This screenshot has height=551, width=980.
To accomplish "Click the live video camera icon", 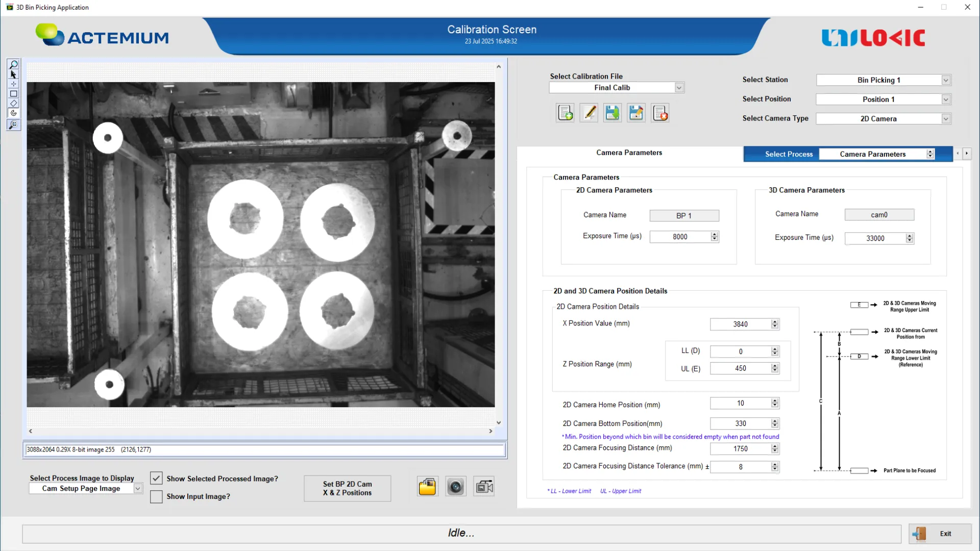I will 484,487.
